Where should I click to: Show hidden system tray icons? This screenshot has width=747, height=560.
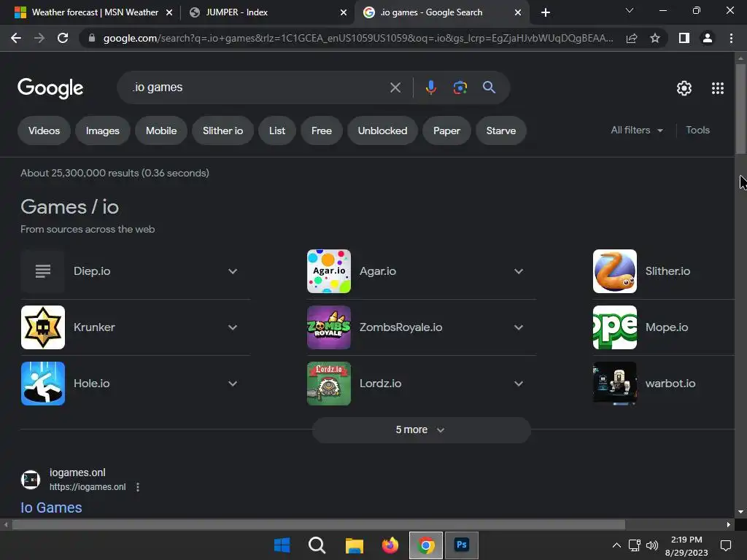[x=616, y=545]
